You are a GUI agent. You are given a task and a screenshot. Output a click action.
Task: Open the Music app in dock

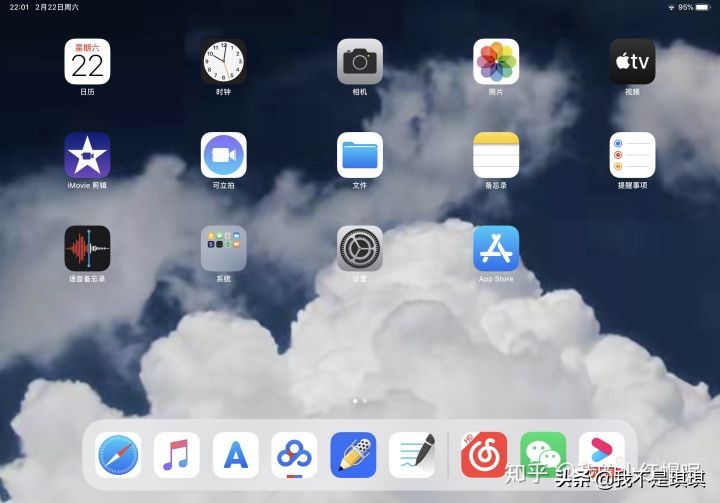[177, 455]
